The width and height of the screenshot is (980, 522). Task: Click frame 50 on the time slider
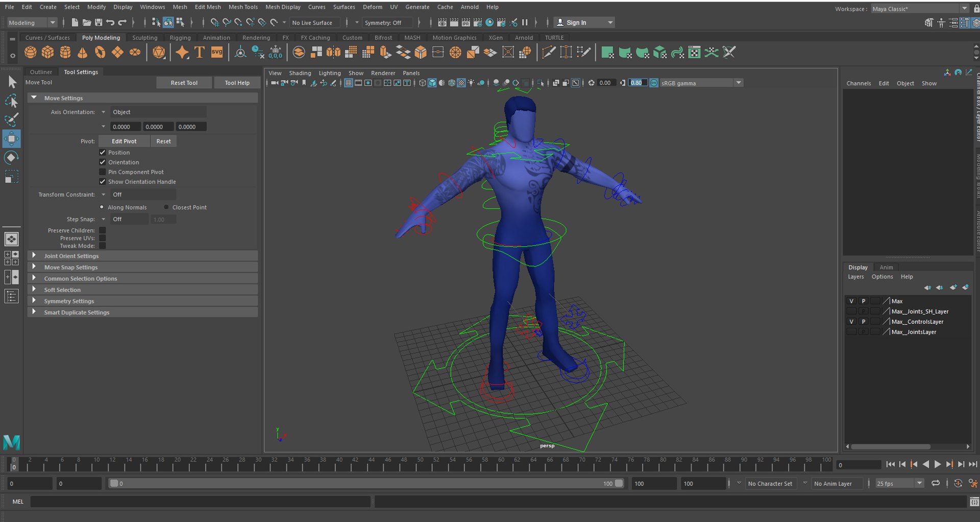419,464
